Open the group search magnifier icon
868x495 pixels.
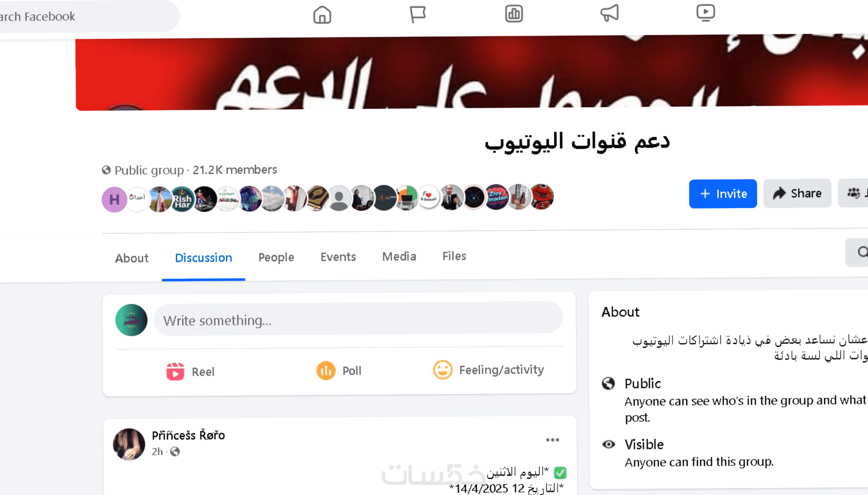click(862, 252)
